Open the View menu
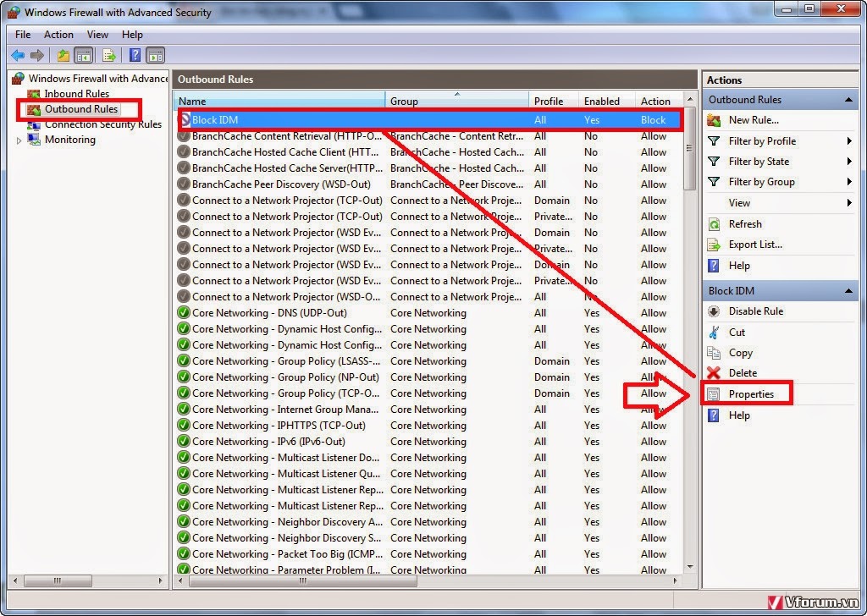The width and height of the screenshot is (867, 616). pyautogui.click(x=97, y=34)
